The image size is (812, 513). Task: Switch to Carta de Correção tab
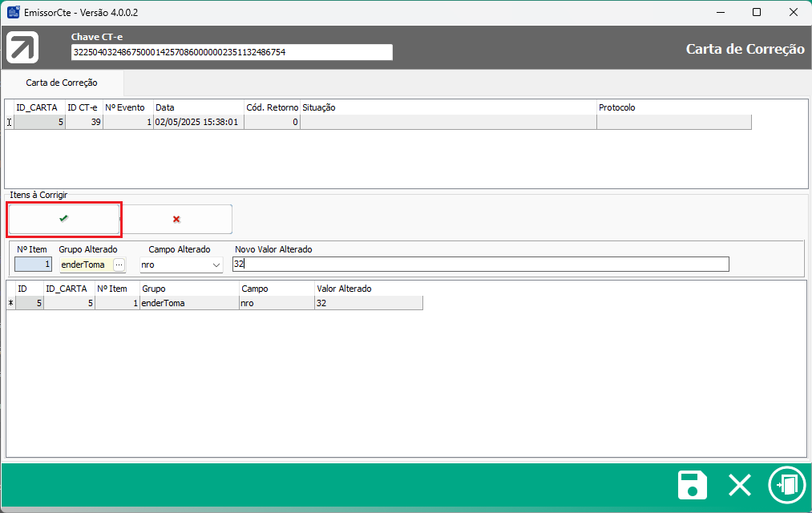pyautogui.click(x=62, y=83)
